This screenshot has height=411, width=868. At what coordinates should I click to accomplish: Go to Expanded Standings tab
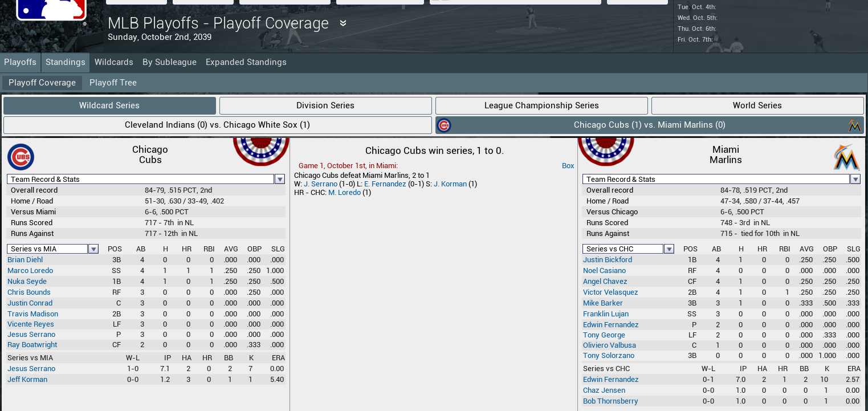click(246, 62)
